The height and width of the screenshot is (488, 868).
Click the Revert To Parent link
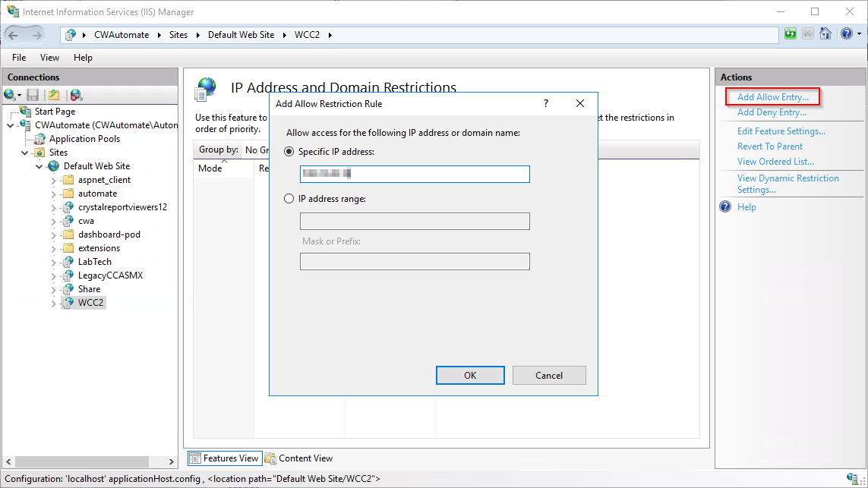point(769,146)
